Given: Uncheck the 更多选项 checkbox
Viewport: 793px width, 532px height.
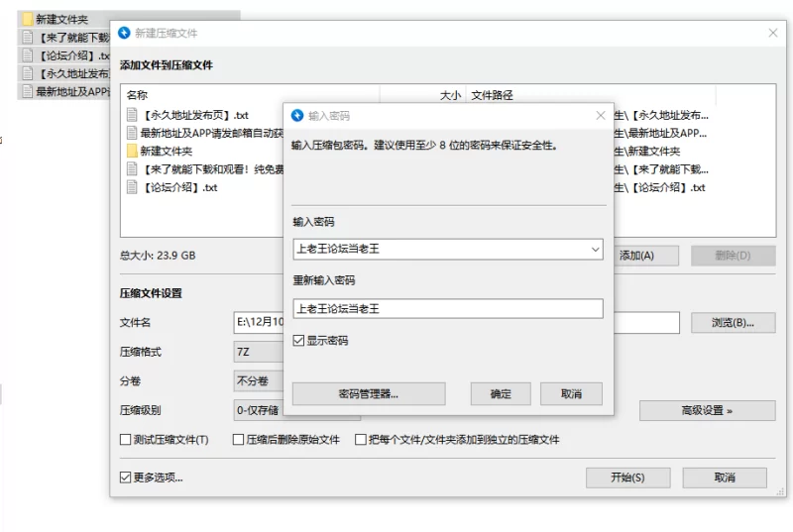Looking at the screenshot, I should click(x=125, y=478).
